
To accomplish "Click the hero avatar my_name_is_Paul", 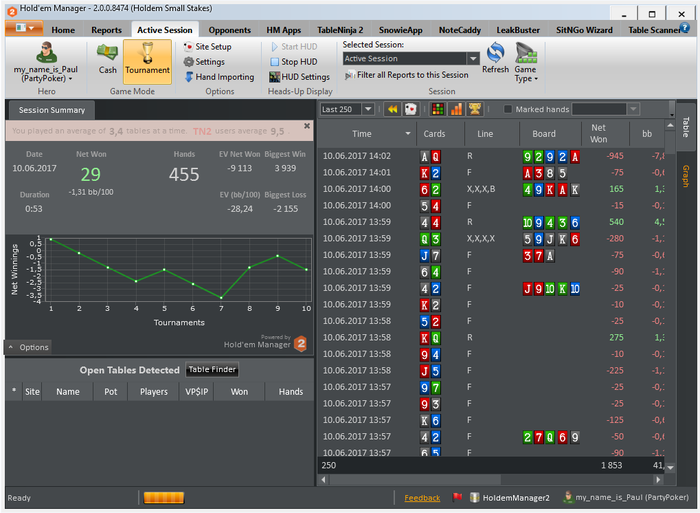I will (x=46, y=52).
